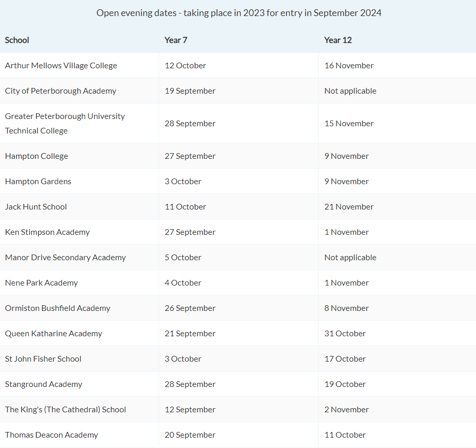
Task: Click Jack Hunt School's 21 November date
Action: point(349,207)
